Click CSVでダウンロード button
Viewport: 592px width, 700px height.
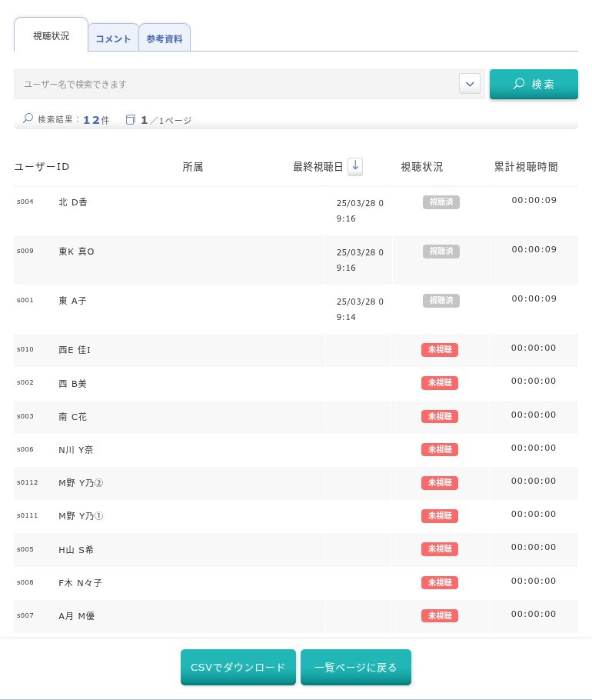click(238, 667)
